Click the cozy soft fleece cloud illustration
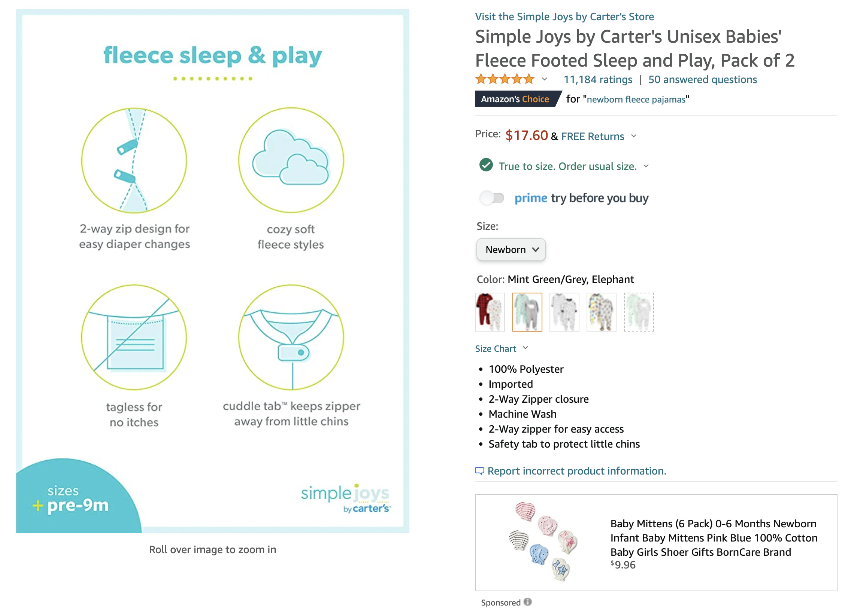Image resolution: width=854 pixels, height=616 pixels. point(291,160)
